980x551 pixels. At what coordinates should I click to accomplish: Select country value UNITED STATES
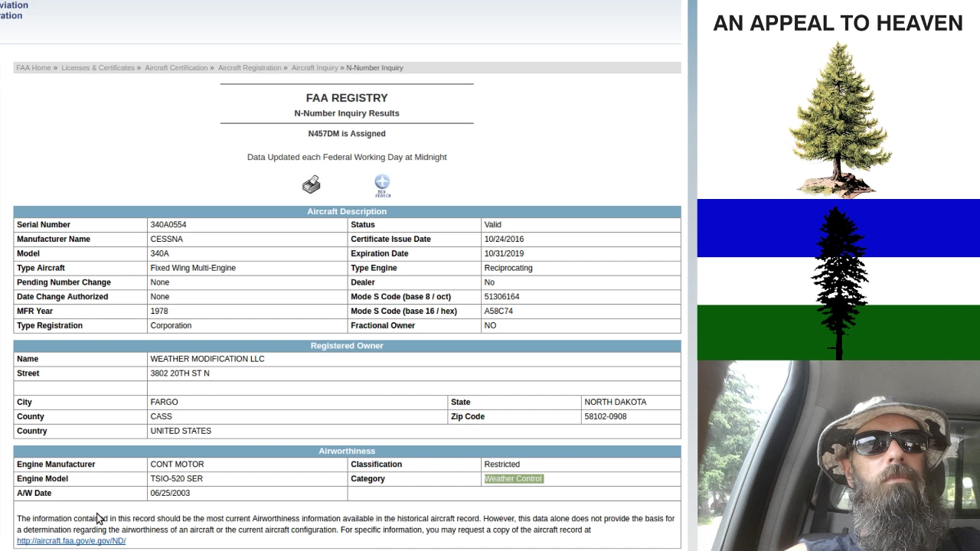pyautogui.click(x=181, y=432)
